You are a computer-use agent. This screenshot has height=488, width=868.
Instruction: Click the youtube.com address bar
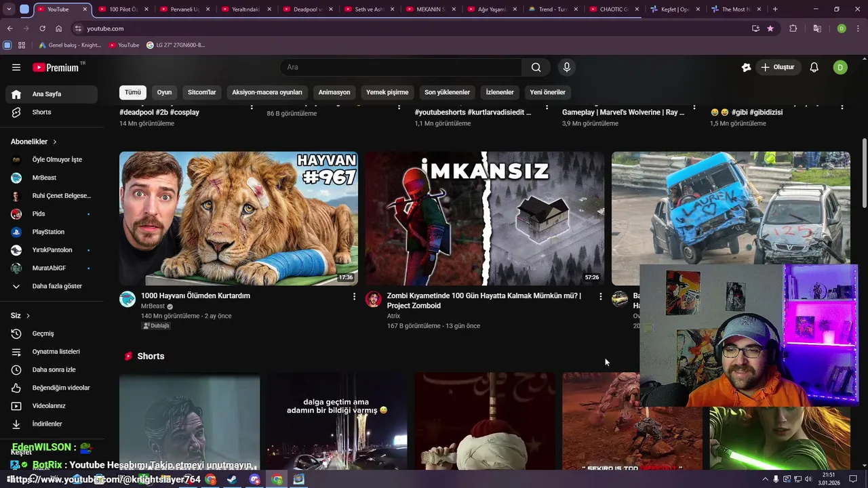(414, 28)
